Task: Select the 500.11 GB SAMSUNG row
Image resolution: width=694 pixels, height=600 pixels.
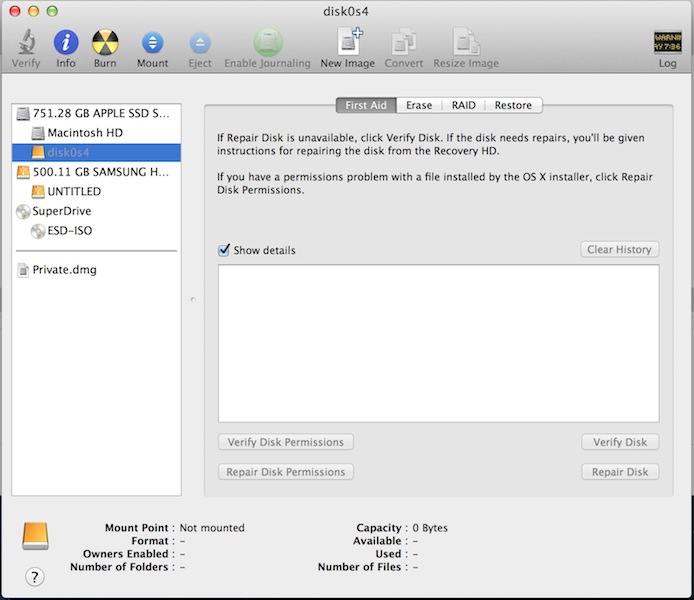Action: [x=96, y=172]
